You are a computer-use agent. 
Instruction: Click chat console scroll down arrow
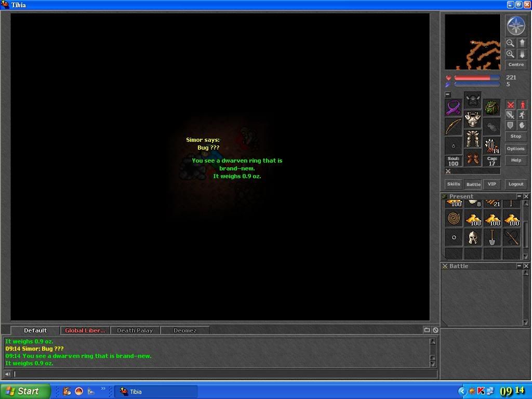pos(433,364)
